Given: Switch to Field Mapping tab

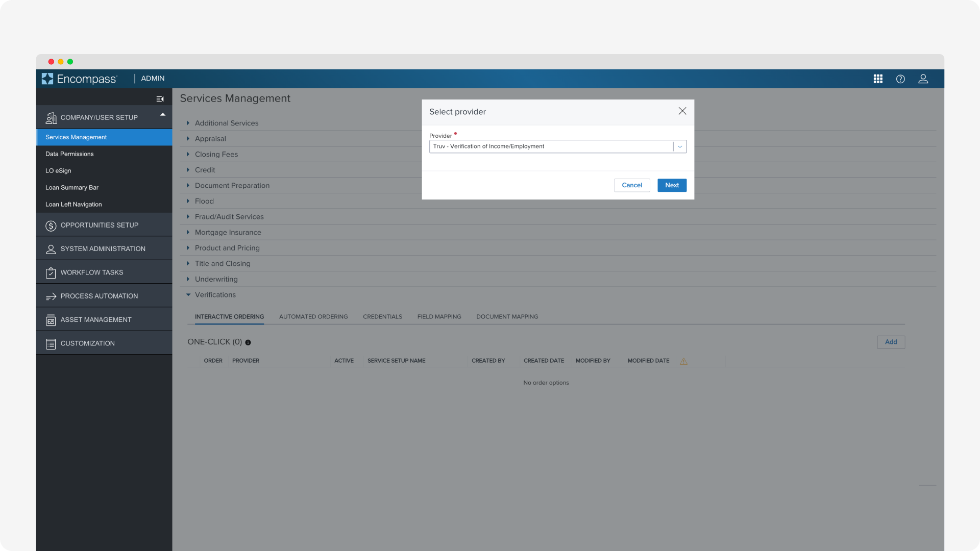Looking at the screenshot, I should [439, 317].
